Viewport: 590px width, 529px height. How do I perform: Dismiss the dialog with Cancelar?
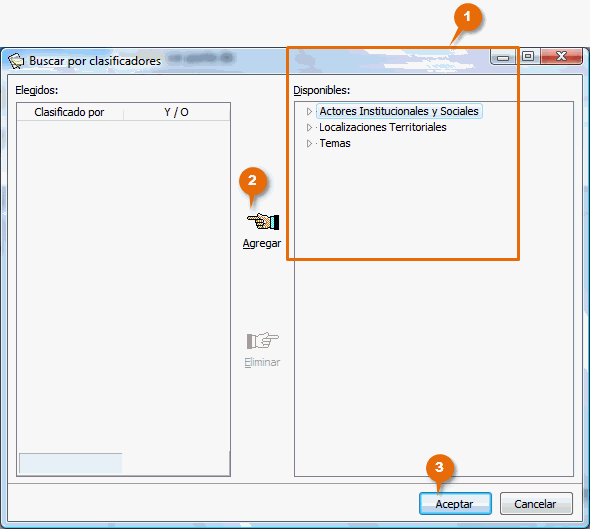coord(536,504)
